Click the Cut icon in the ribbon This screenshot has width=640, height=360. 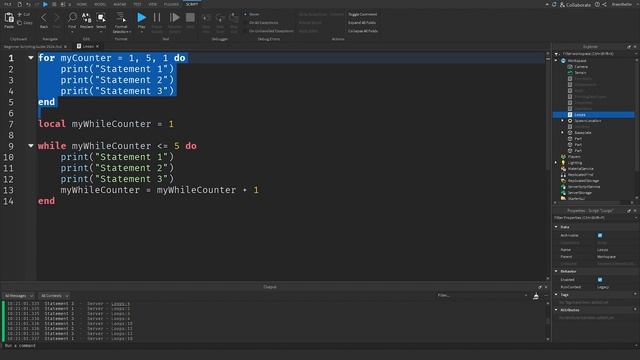coord(20,14)
